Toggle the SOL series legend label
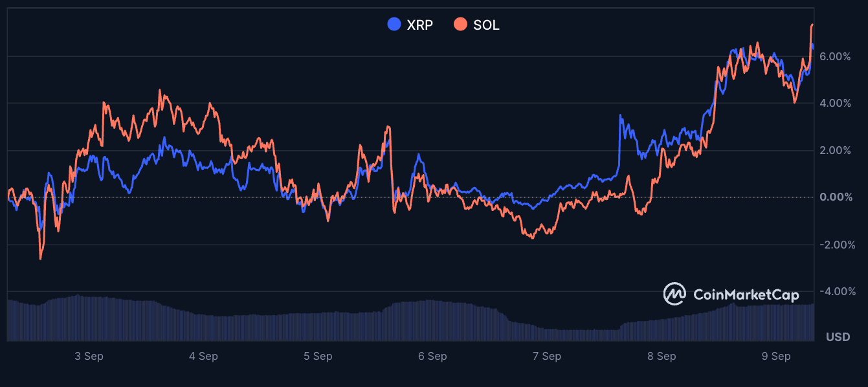Screen dimensions: 868x387 [x=486, y=25]
